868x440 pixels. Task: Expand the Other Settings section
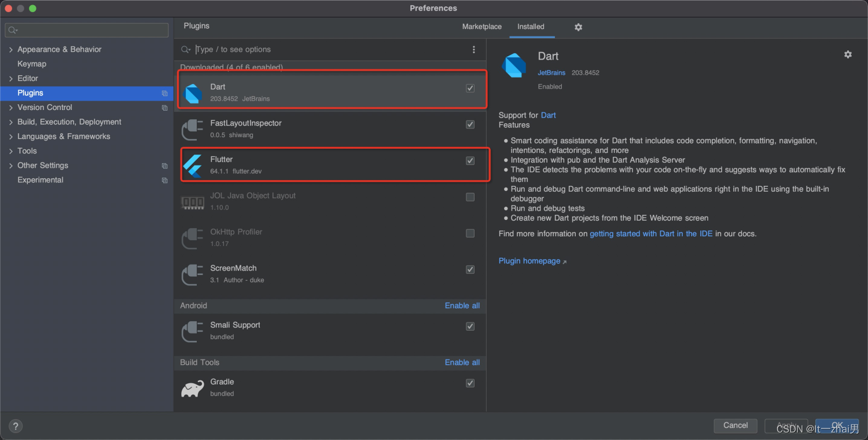tap(11, 166)
